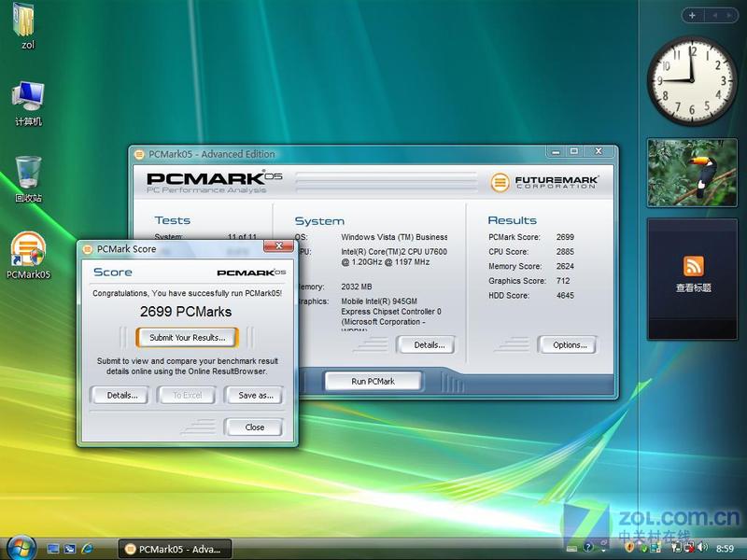This screenshot has width=747, height=560.
Task: Click the power plug battery tray icon
Action: tap(676, 547)
